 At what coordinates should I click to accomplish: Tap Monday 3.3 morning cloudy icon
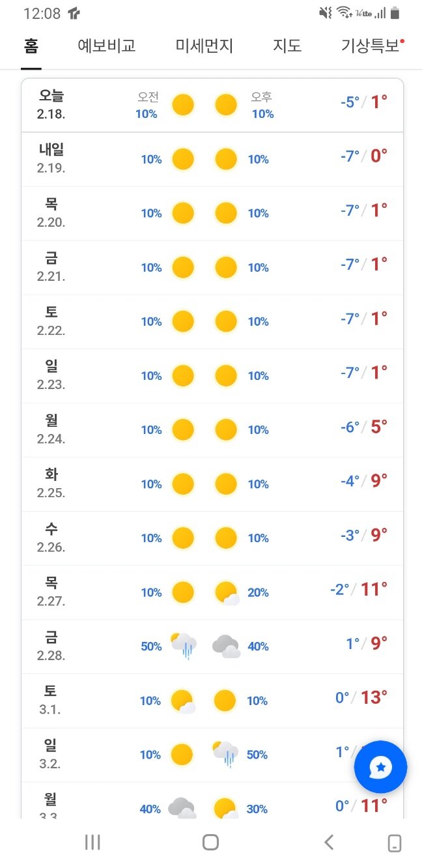[x=182, y=808]
